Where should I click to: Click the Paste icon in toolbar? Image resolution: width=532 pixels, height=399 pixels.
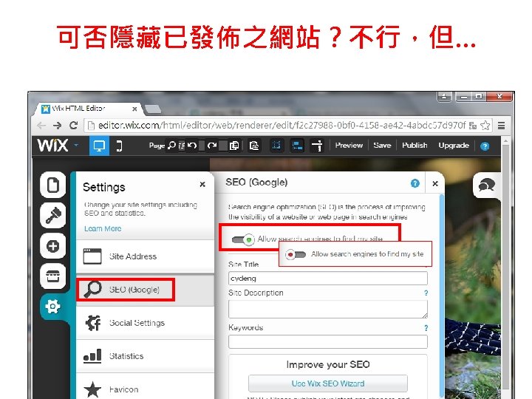pyautogui.click(x=254, y=146)
